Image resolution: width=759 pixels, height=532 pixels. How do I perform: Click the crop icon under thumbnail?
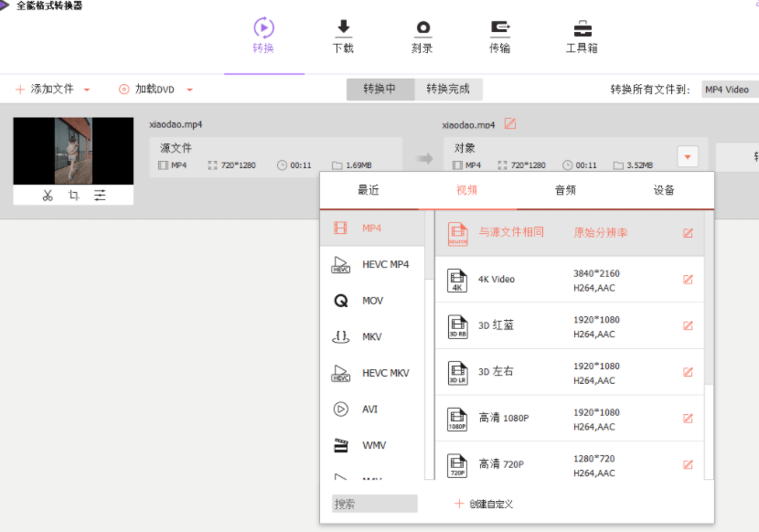(73, 195)
